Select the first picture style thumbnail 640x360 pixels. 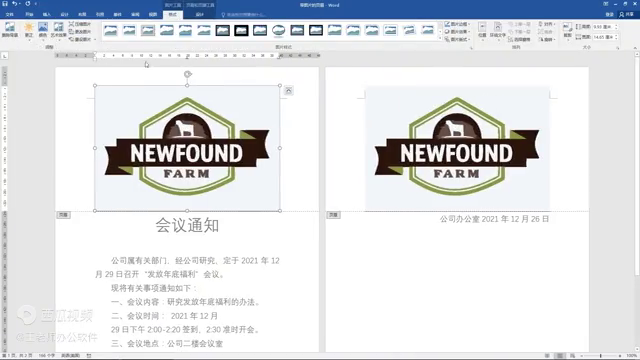[111, 30]
